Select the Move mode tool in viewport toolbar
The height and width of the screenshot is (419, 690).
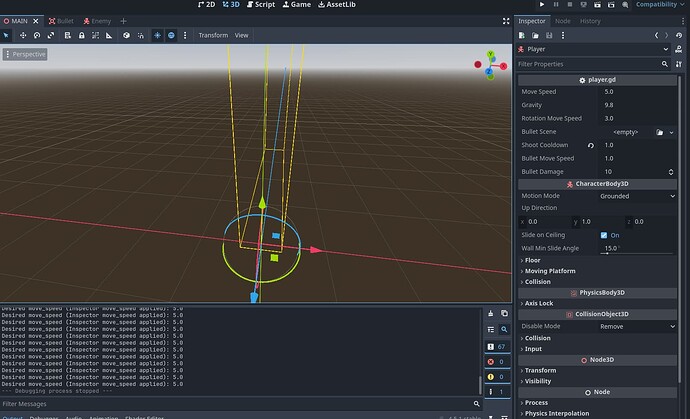pyautogui.click(x=23, y=35)
